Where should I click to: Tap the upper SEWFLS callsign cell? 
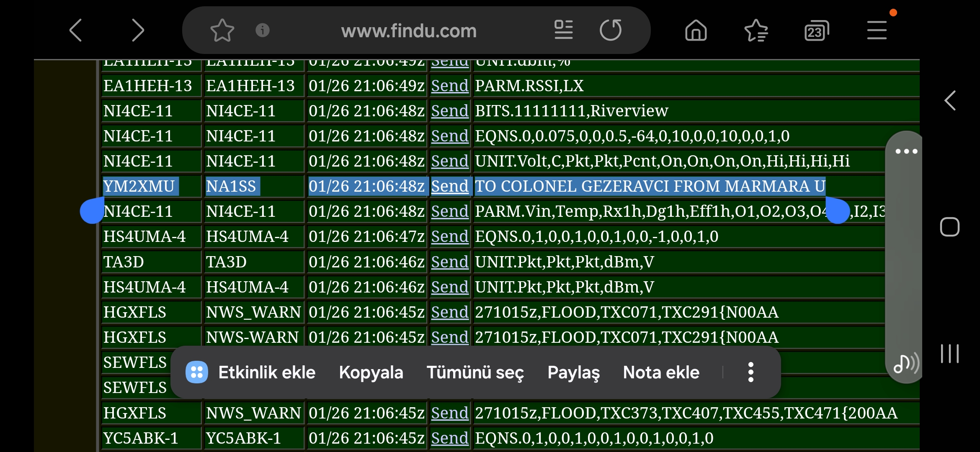pyautogui.click(x=135, y=362)
